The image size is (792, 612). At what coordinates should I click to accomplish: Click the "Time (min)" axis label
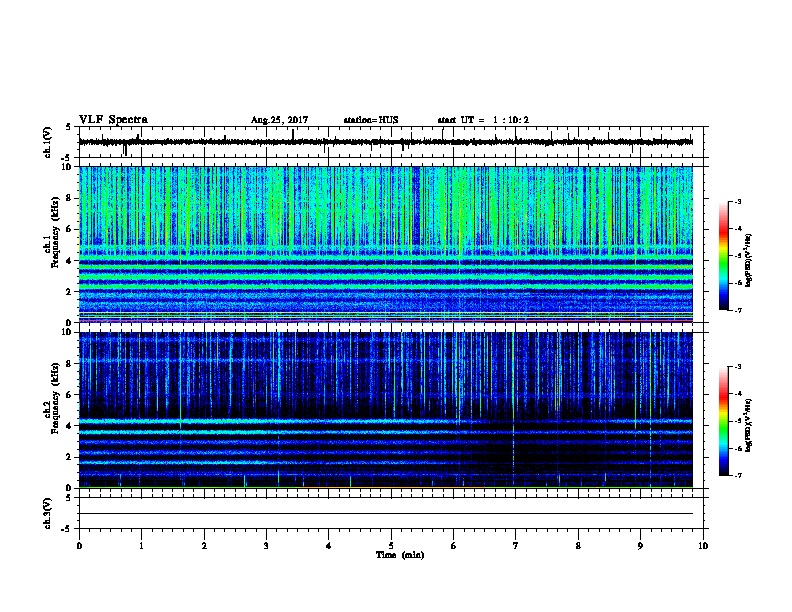click(x=400, y=555)
